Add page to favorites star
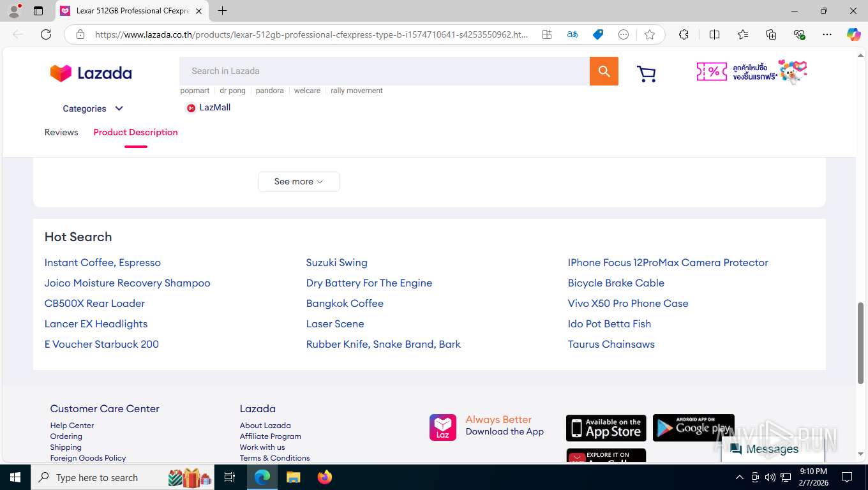This screenshot has width=868, height=490. 650,34
